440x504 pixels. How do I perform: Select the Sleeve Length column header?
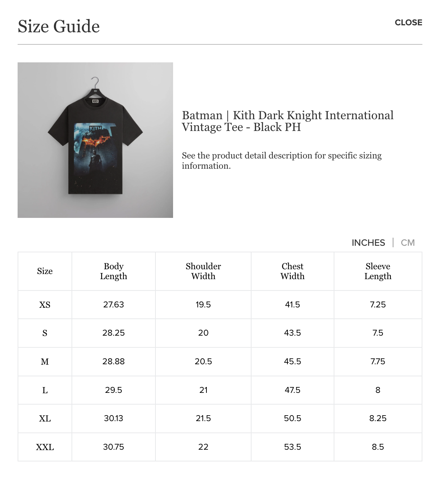(378, 271)
